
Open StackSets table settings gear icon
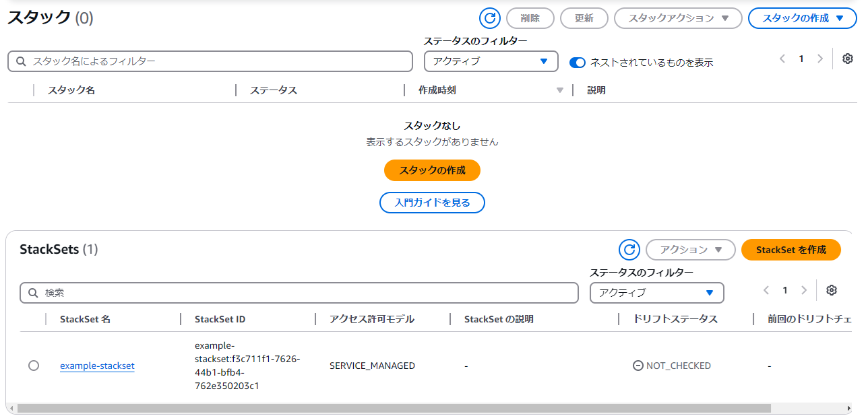(x=832, y=290)
